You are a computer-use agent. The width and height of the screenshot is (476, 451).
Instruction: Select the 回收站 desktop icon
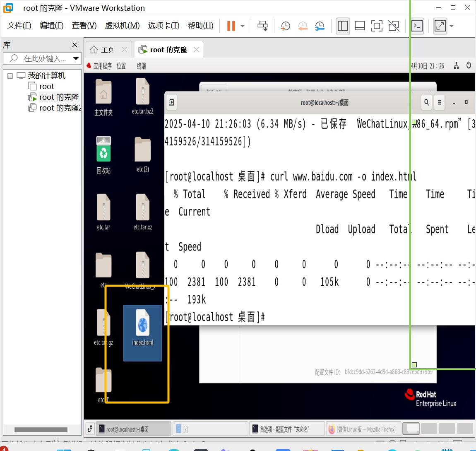point(103,155)
